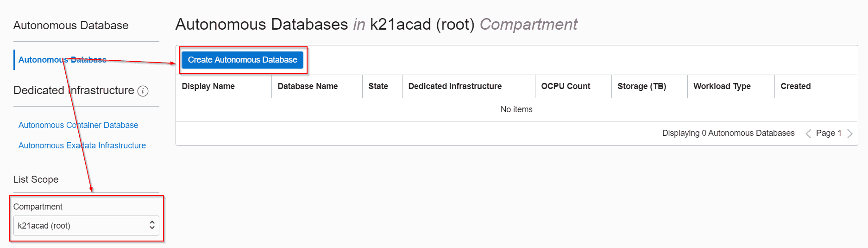The height and width of the screenshot is (248, 868).
Task: Sort by the OCPU Count column
Action: (x=566, y=86)
